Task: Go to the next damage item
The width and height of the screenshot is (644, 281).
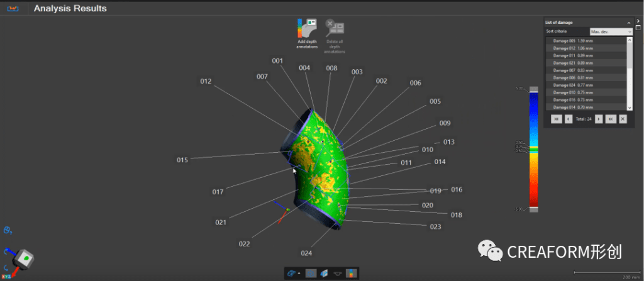Action: pyautogui.click(x=598, y=118)
